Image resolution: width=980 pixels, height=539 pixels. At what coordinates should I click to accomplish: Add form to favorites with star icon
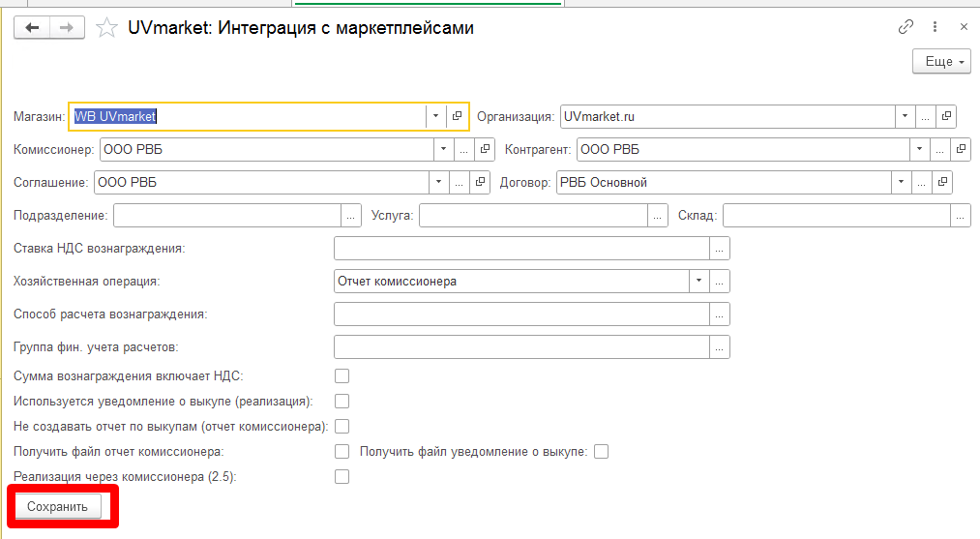pos(106,27)
